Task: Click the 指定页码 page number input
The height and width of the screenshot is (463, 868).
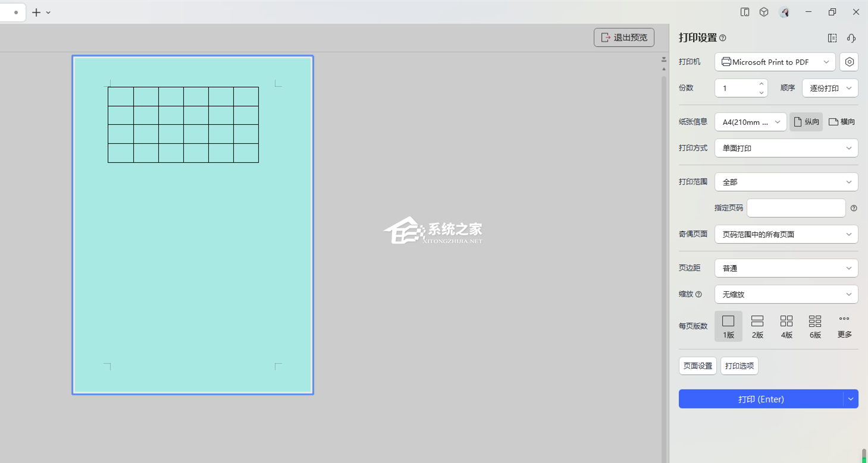Action: [x=796, y=208]
